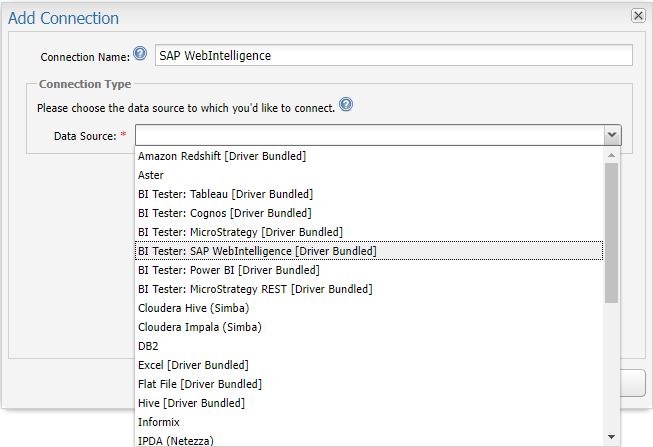Image resolution: width=653 pixels, height=447 pixels.
Task: Click into the Data Source combo box
Action: (369, 135)
